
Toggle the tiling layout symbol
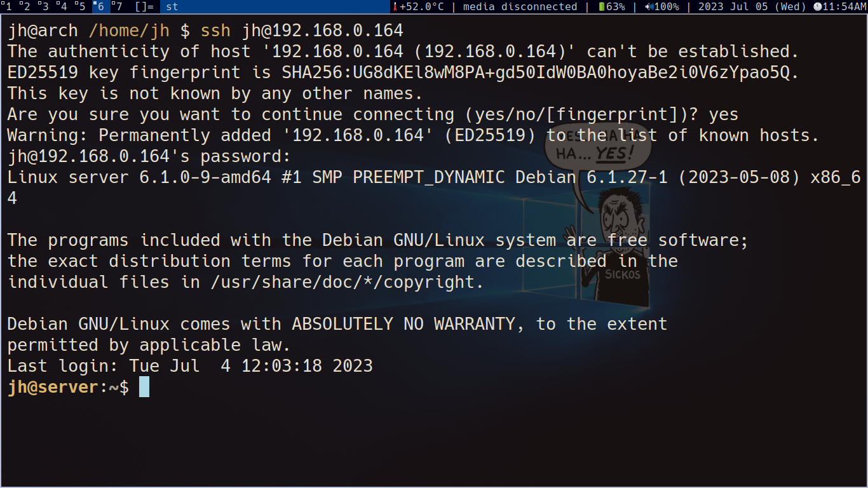pyautogui.click(x=144, y=6)
